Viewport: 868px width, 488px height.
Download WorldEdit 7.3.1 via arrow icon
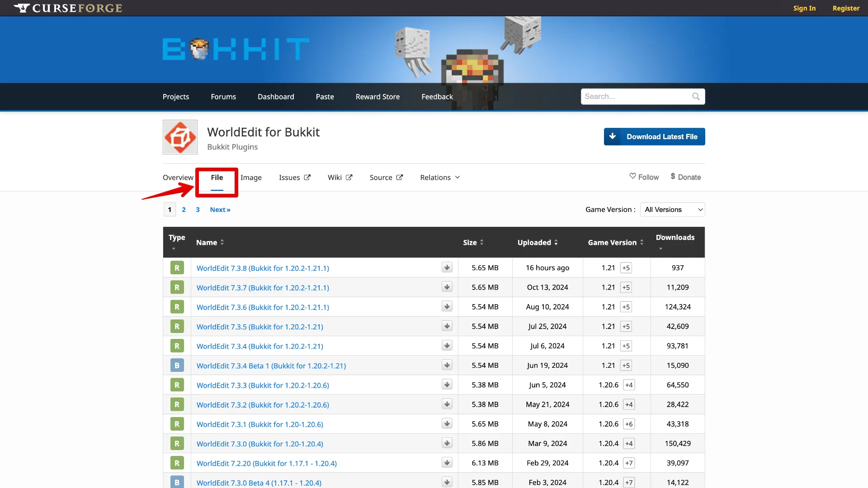point(447,424)
